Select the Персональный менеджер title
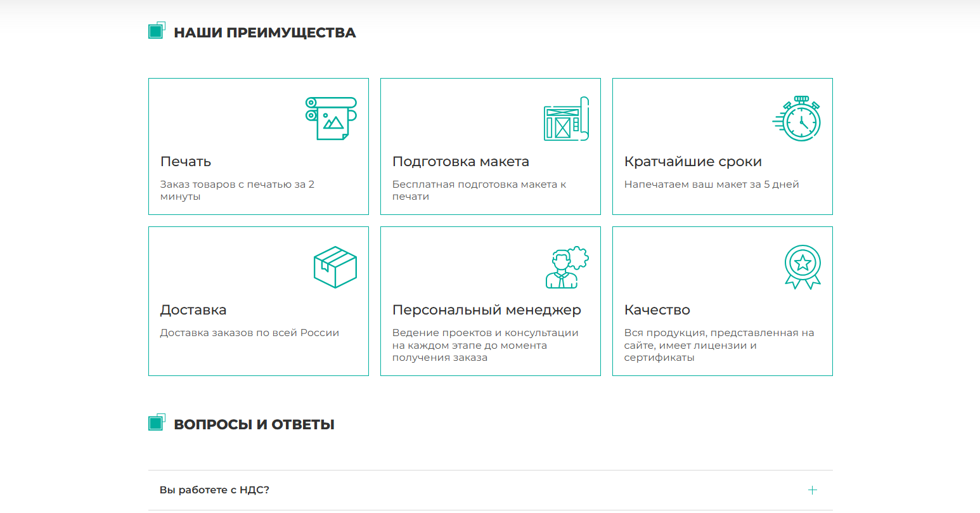 [x=487, y=310]
